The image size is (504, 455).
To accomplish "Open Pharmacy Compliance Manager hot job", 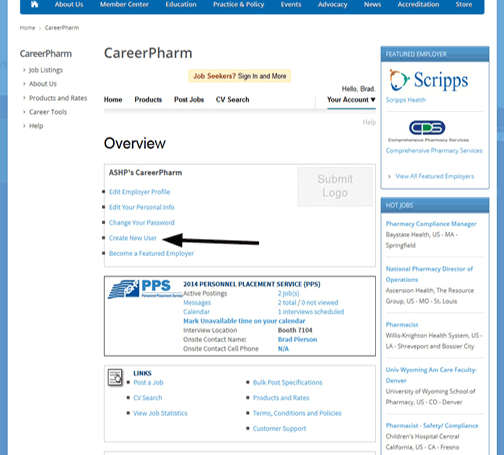I will [x=431, y=224].
